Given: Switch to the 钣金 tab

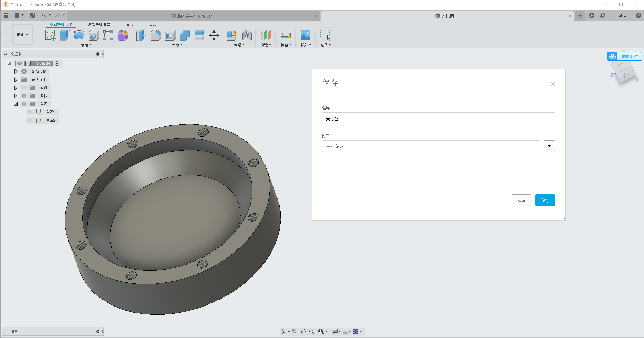Looking at the screenshot, I should tap(130, 24).
